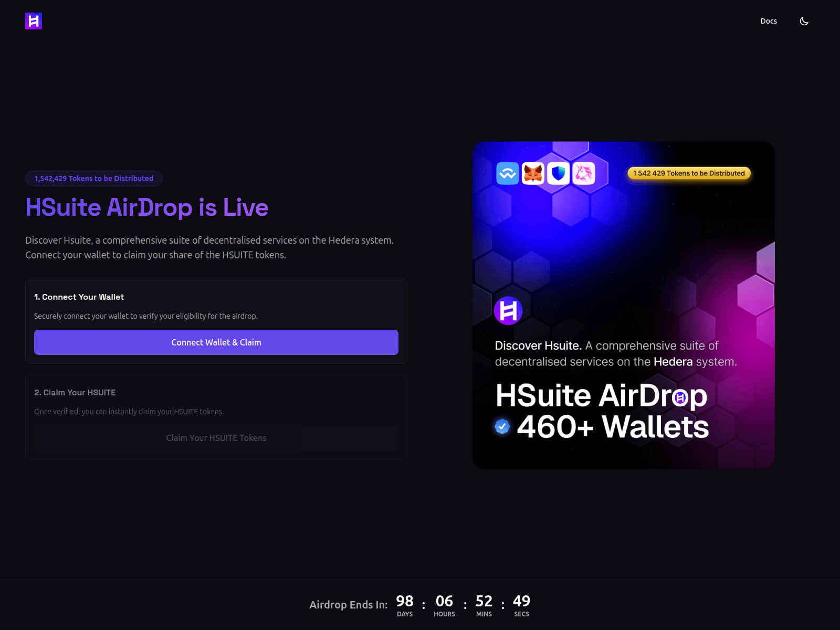
Task: Click the round HSuite logo in the banner
Action: coord(508,311)
